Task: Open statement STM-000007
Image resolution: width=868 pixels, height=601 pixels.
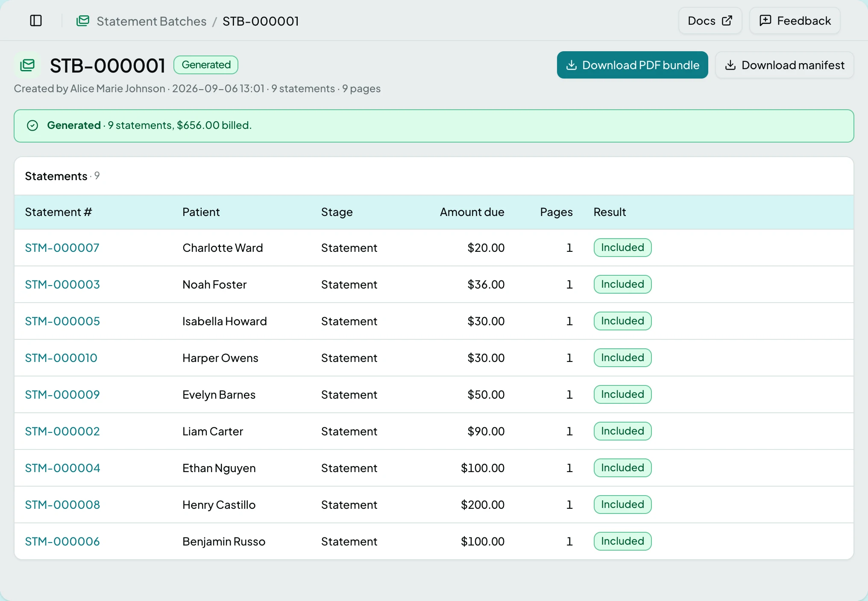Action: pos(62,248)
